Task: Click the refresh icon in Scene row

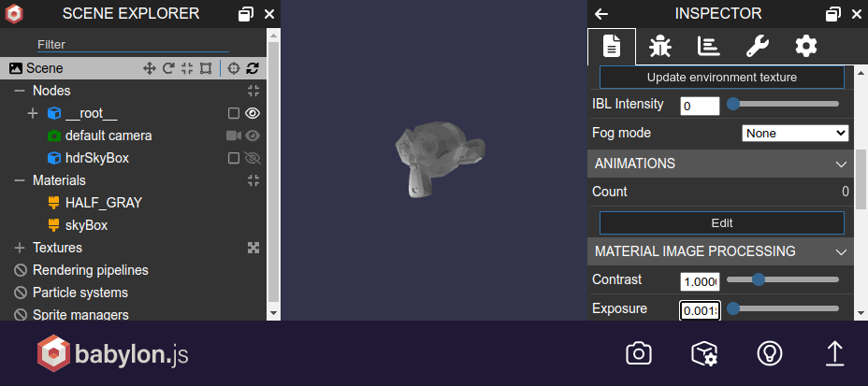Action: pyautogui.click(x=253, y=68)
